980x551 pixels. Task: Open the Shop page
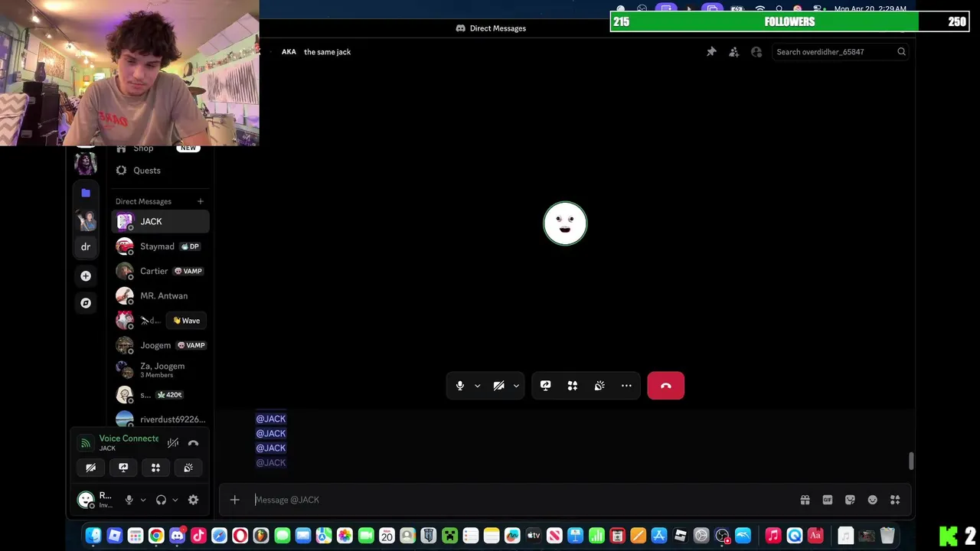(x=161, y=148)
